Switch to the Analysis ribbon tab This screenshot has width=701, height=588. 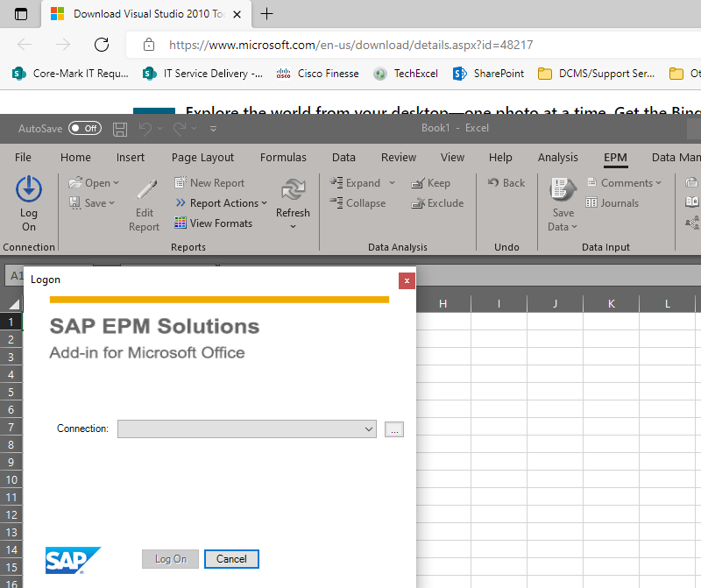coord(558,158)
